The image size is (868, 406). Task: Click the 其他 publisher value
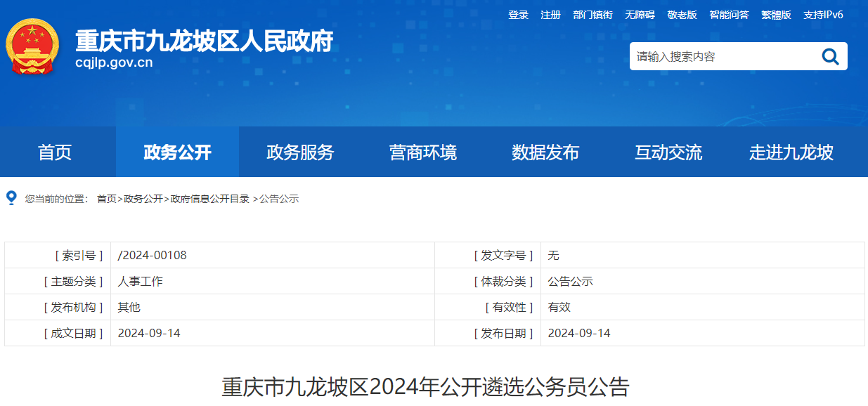click(129, 307)
